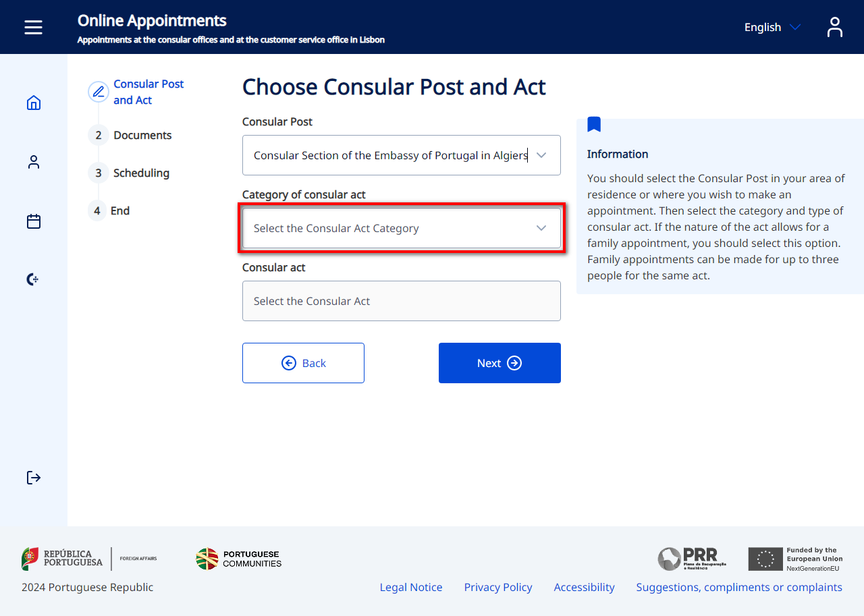Screen dimensions: 864x616
Task: Go to Home via sidebar icon
Action: 34,103
